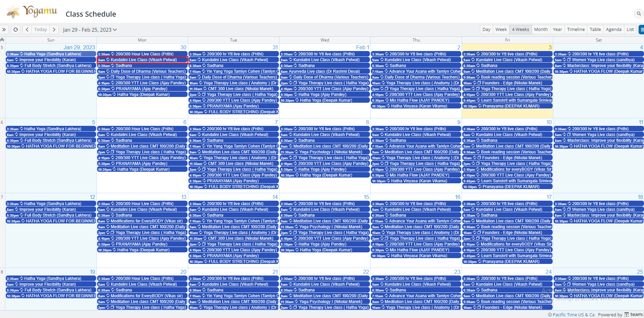Open Pranayama (DEEPAK KUMAR) on Feb 3
Viewport: 644px width, 318px height.
(x=507, y=106)
